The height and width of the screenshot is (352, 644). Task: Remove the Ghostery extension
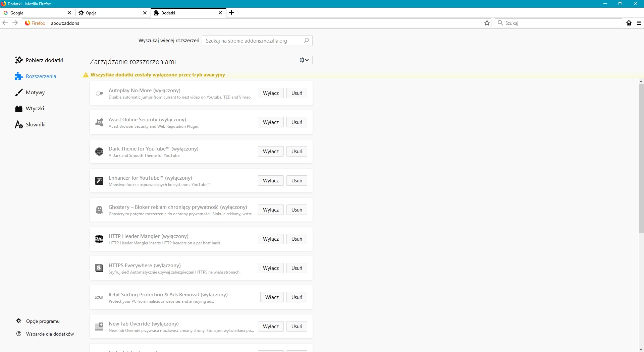[297, 210]
